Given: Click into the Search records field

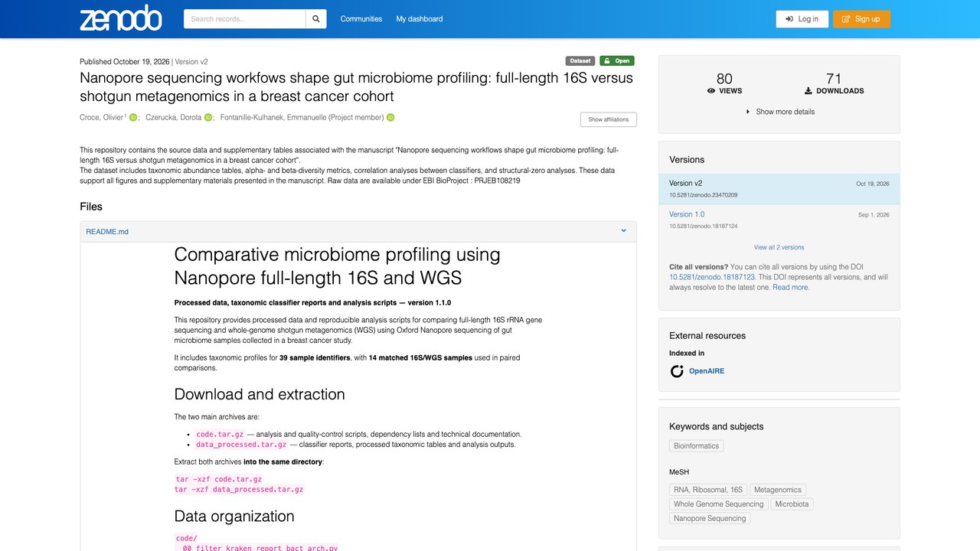Looking at the screenshot, I should pos(245,19).
